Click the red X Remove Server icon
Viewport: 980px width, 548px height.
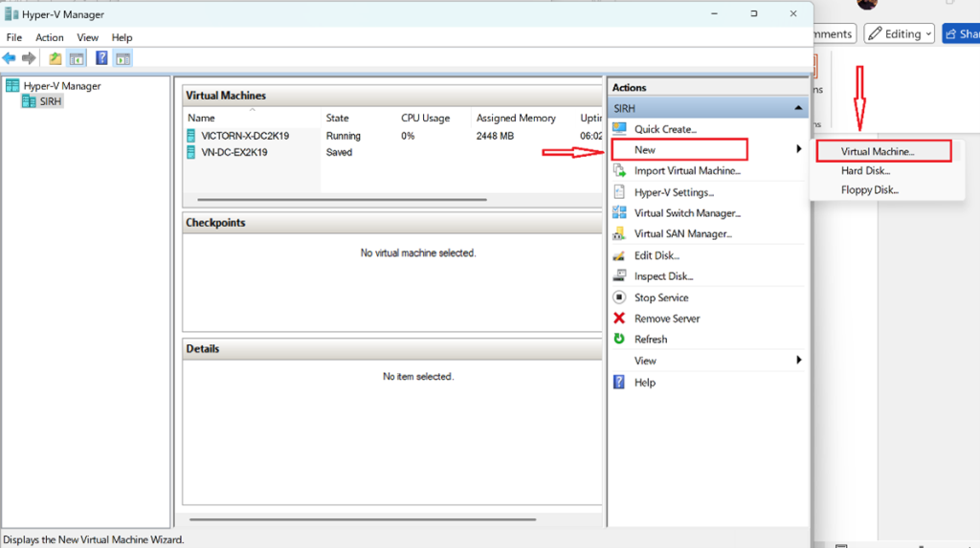pos(619,318)
